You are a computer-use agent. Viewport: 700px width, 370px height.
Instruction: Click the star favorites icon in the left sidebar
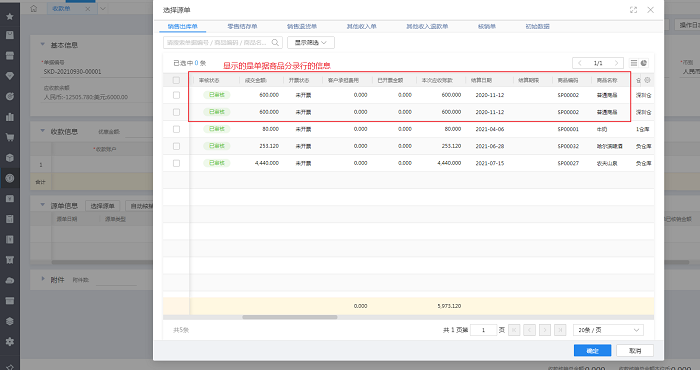[10, 17]
